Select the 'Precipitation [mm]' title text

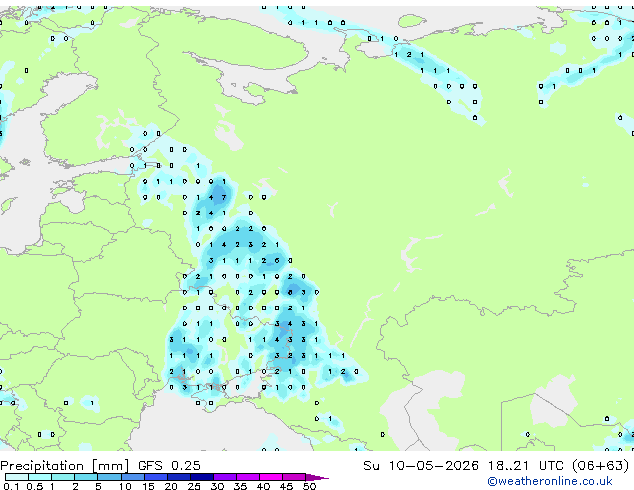coord(64,466)
